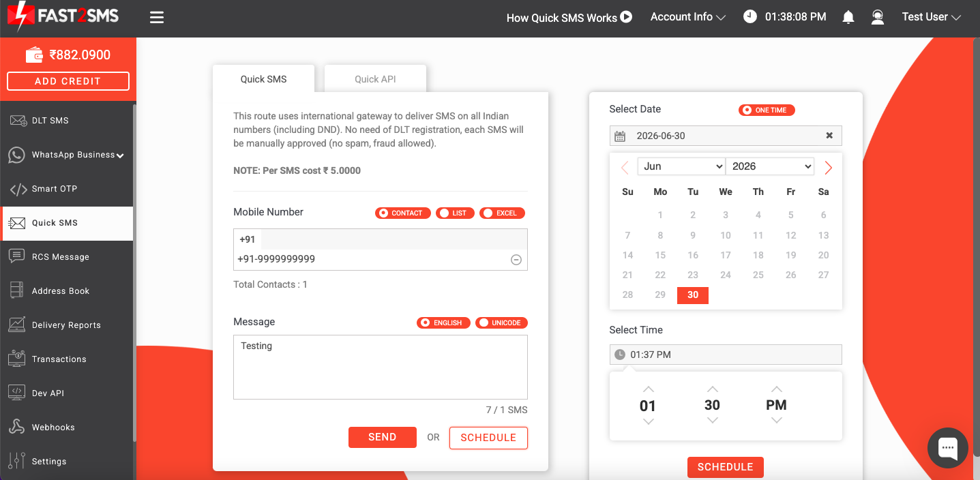Click the outlined SCHEDULE button beside SEND
Viewport: 980px width, 480px height.
pyautogui.click(x=488, y=438)
